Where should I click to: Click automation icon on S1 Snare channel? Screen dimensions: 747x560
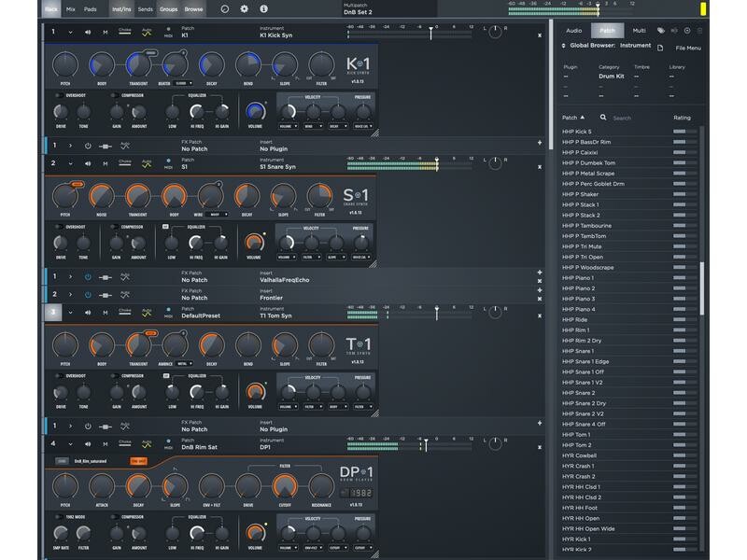[x=147, y=163]
